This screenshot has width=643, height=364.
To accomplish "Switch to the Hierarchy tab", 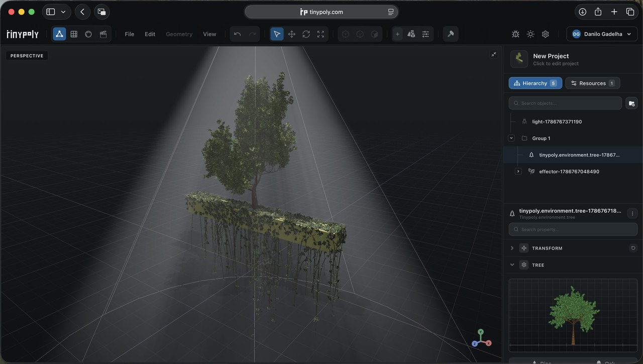I will point(535,83).
